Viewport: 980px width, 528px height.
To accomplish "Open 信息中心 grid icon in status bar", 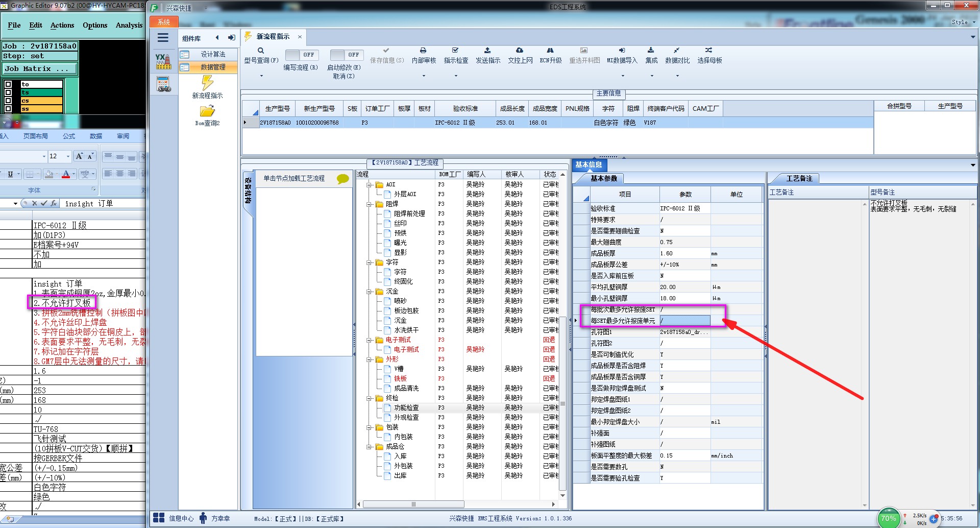I will (x=159, y=518).
